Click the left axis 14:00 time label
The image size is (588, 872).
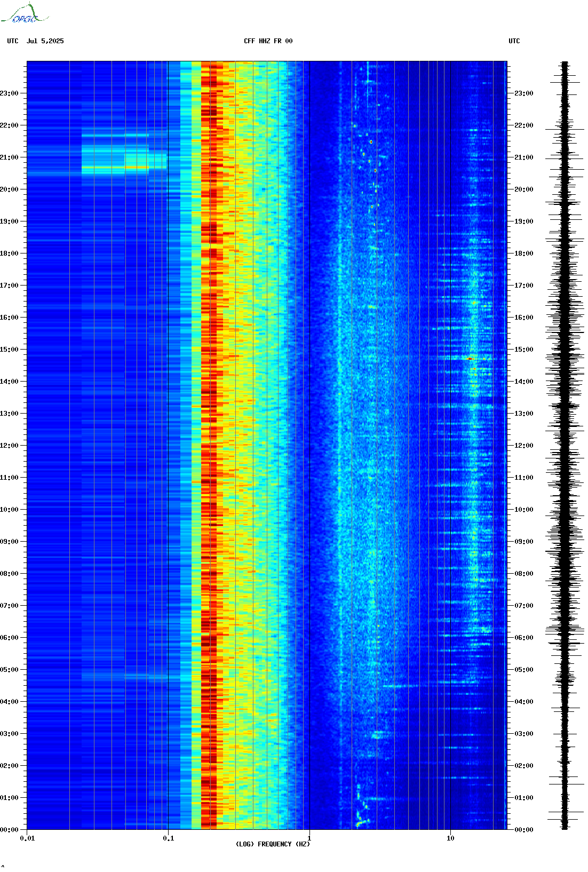pos(9,382)
